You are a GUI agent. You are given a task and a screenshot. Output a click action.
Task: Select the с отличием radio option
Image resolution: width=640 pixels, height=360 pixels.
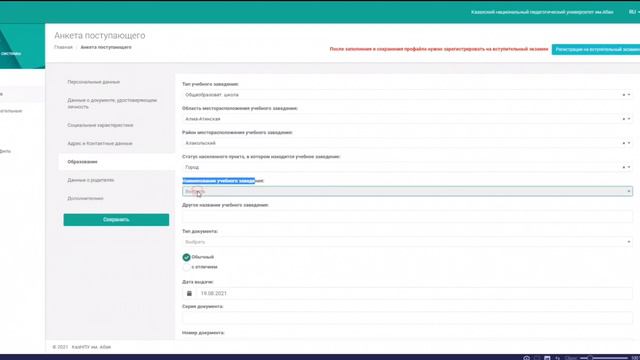tap(187, 267)
